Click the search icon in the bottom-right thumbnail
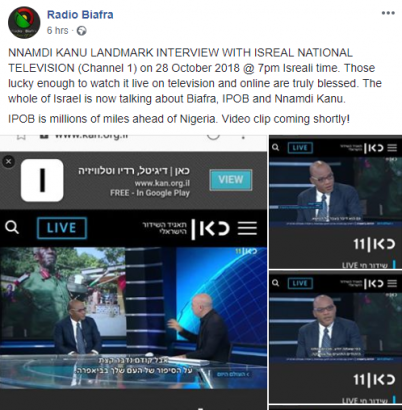The width and height of the screenshot is (402, 410). coord(275,283)
